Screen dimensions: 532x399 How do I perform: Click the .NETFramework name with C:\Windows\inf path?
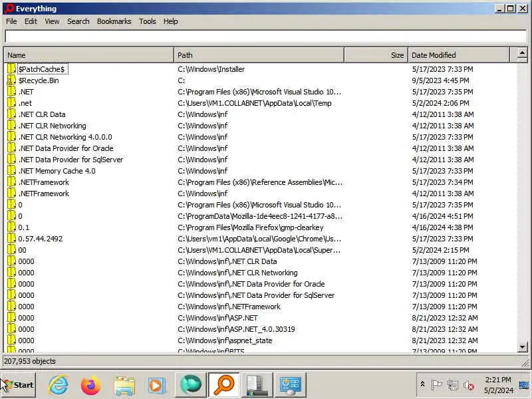point(44,194)
